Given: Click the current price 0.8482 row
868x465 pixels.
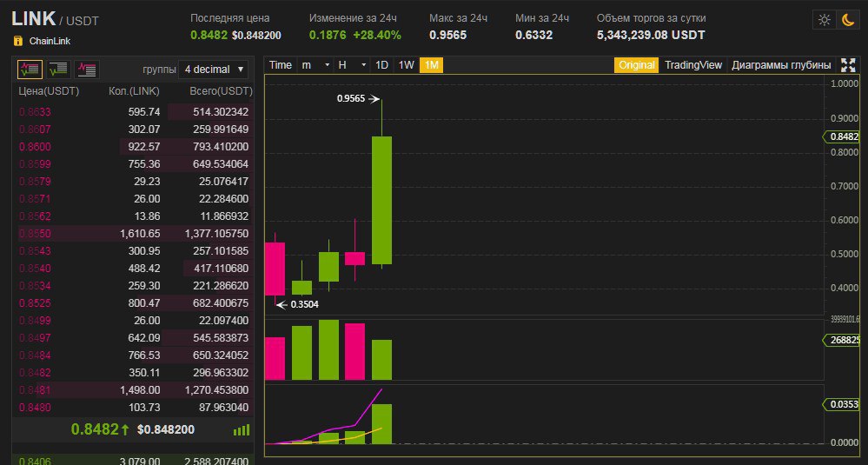Looking at the screenshot, I should point(133,429).
